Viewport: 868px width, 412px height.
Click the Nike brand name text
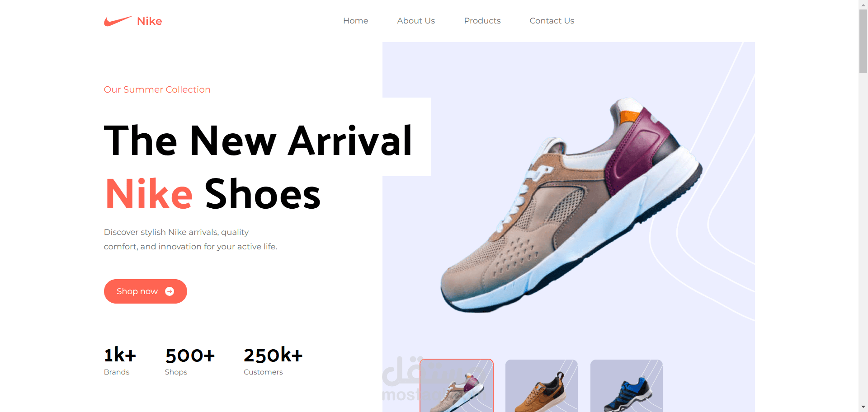(149, 21)
